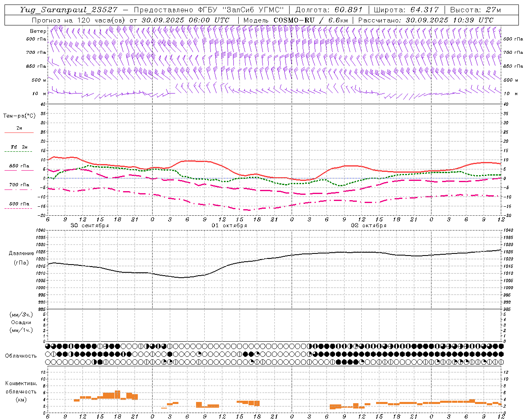525x420 pixels.
Task: Click the 01 октября date label
Action: click(x=229, y=226)
